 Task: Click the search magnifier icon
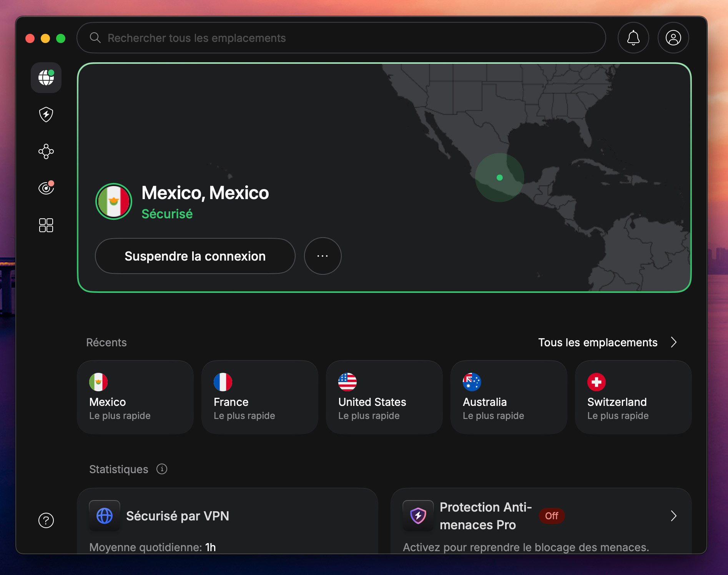[95, 38]
